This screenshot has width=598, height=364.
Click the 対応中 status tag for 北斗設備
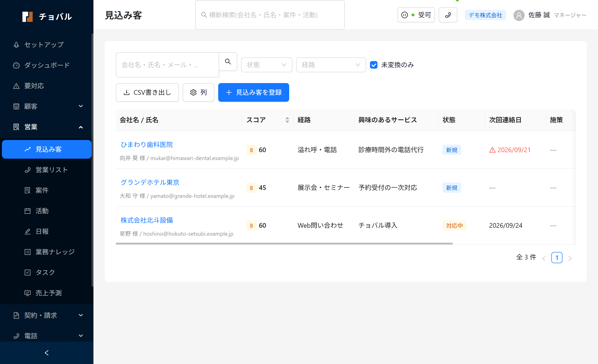(454, 226)
